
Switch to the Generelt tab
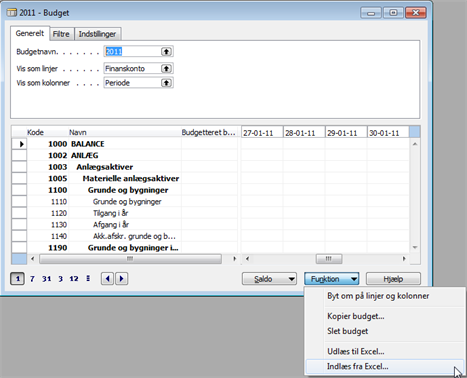click(x=30, y=33)
